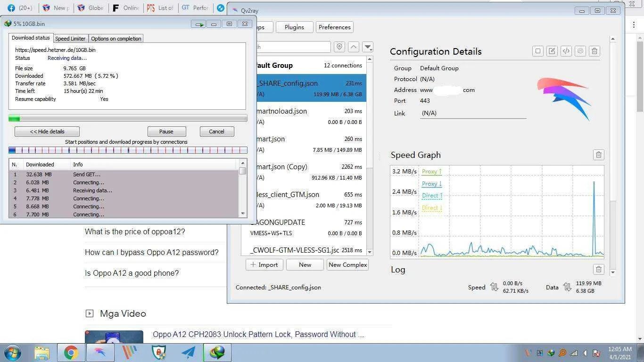Click the first square icon in Configuration Details
This screenshot has height=362, width=644.
537,51
